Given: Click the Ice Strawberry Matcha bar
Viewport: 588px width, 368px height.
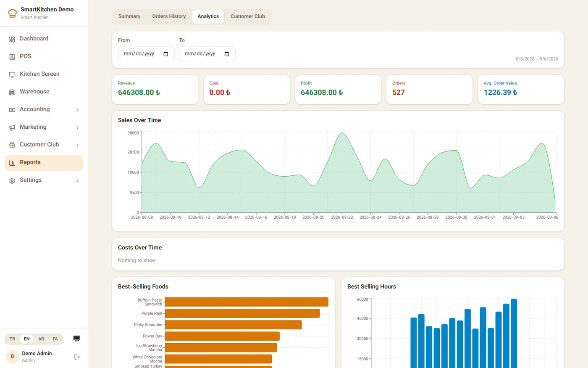Looking at the screenshot, I should [x=221, y=347].
